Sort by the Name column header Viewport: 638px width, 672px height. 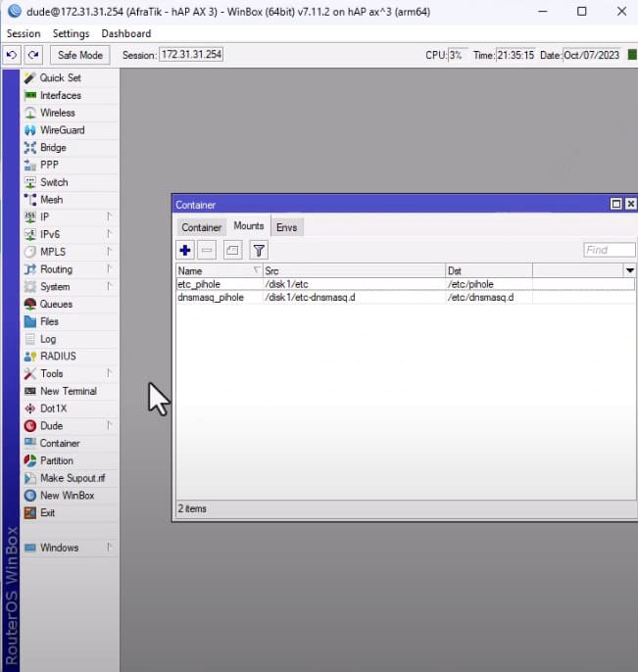[220, 270]
